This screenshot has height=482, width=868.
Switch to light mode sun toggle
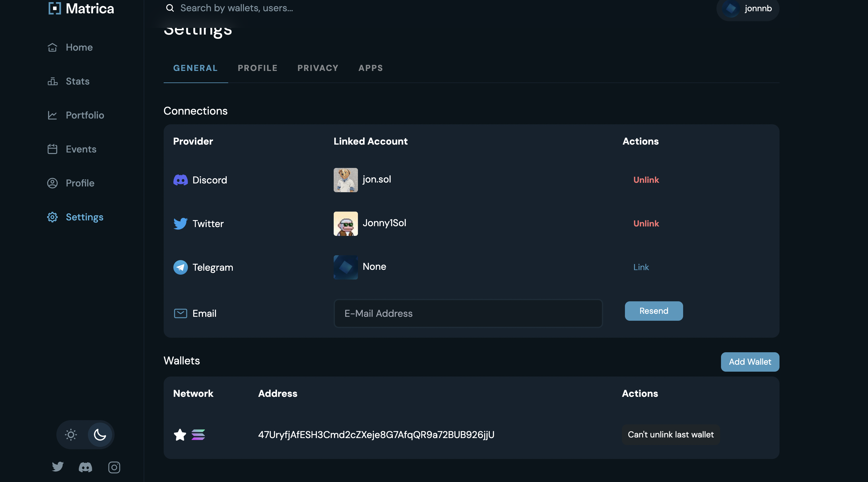tap(71, 435)
